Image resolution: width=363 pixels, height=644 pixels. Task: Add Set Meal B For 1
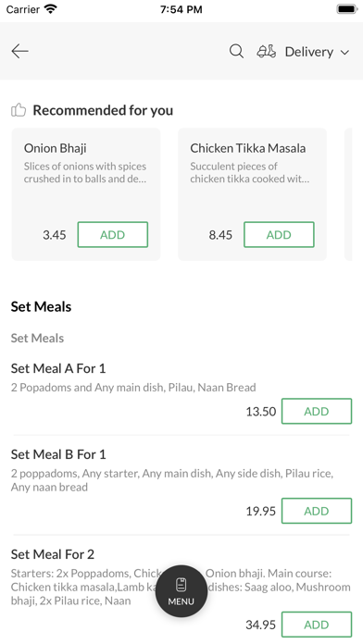coord(317,511)
